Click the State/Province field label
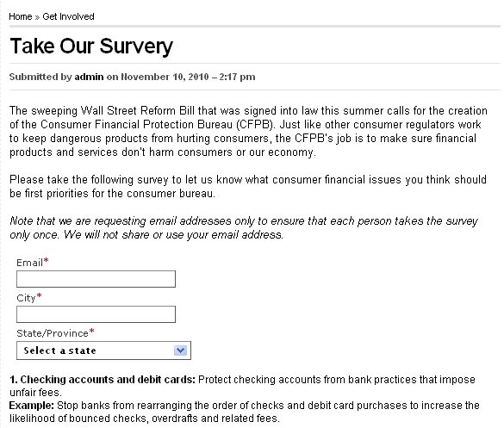The width and height of the screenshot is (504, 428). tap(53, 333)
